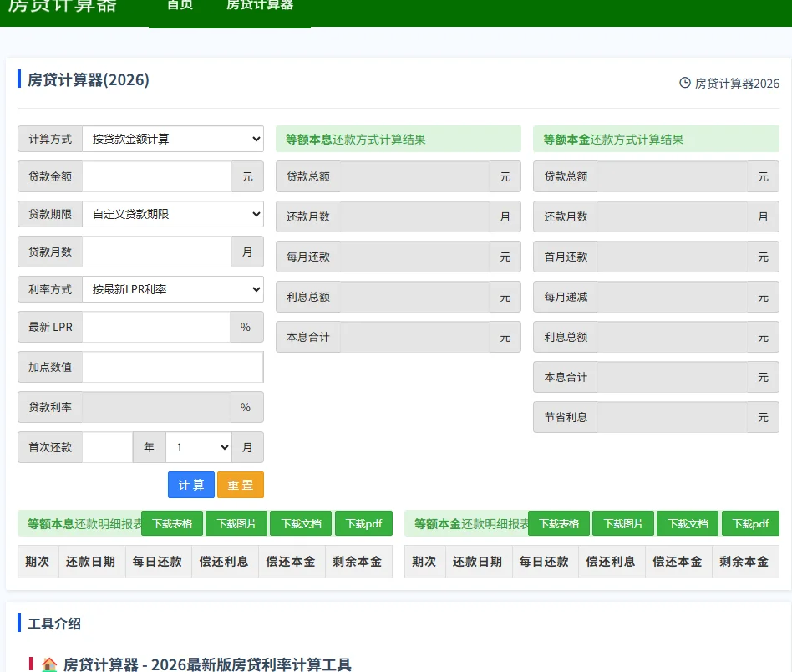Open the 计算方式 dropdown menu
The width and height of the screenshot is (792, 672).
pyautogui.click(x=173, y=138)
